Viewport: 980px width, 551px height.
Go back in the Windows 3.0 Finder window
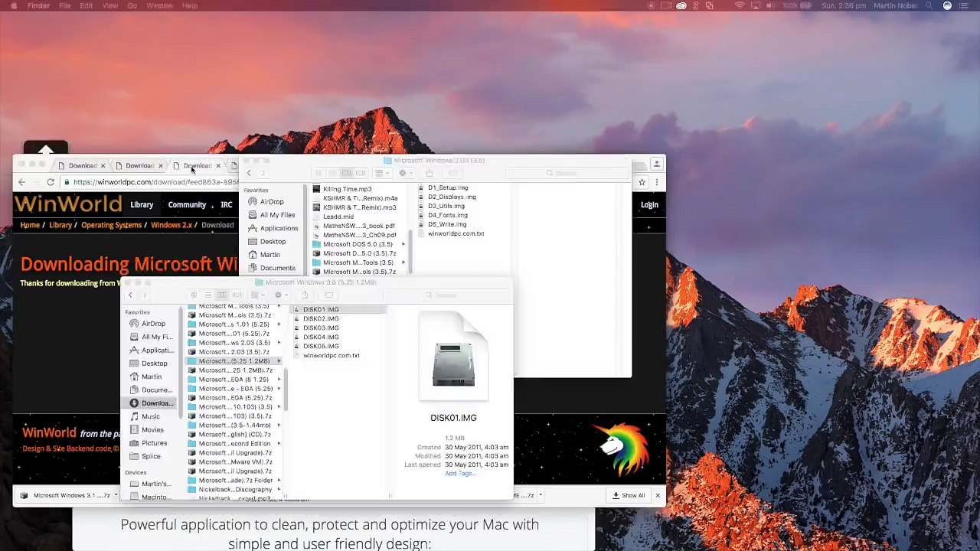130,295
